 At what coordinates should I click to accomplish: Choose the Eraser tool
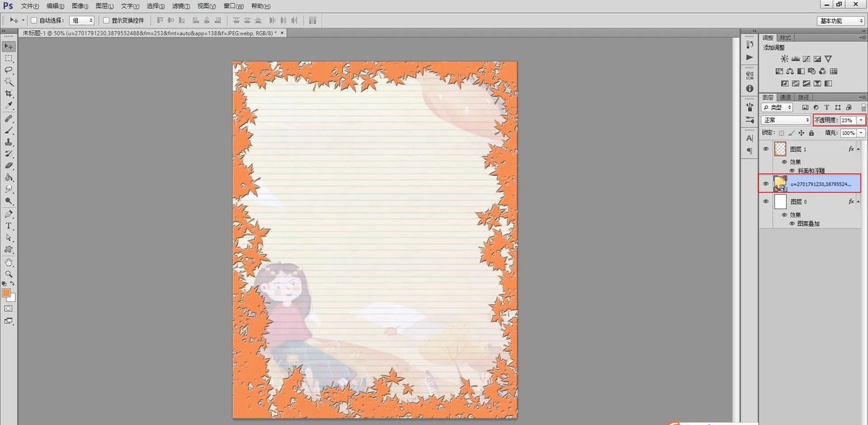pyautogui.click(x=9, y=165)
